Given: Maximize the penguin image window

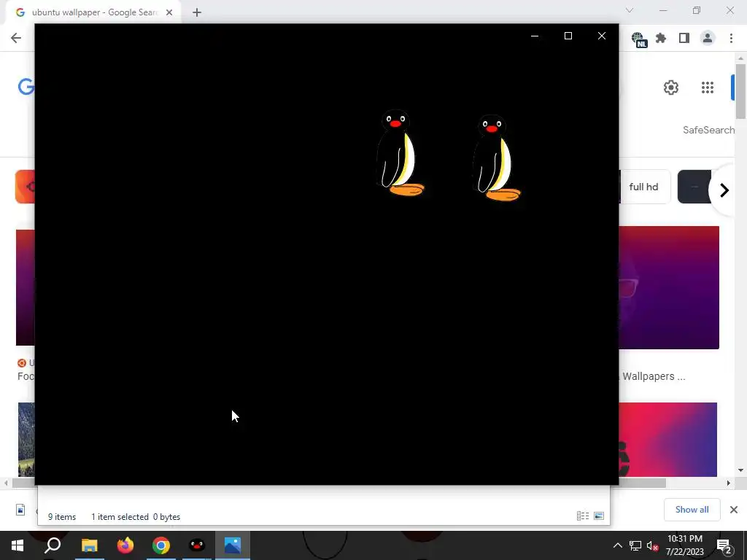Looking at the screenshot, I should click(x=568, y=36).
